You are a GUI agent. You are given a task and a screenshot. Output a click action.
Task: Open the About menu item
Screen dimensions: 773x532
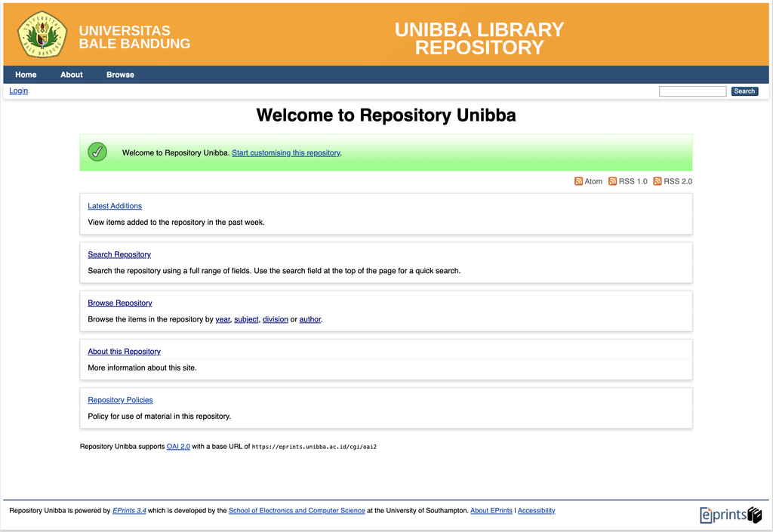pyautogui.click(x=72, y=75)
